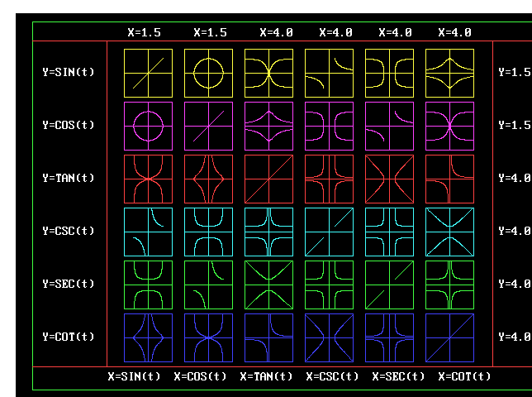
Task: Select the red X=SEC, Y=TAN plot
Action: pyautogui.click(x=390, y=179)
